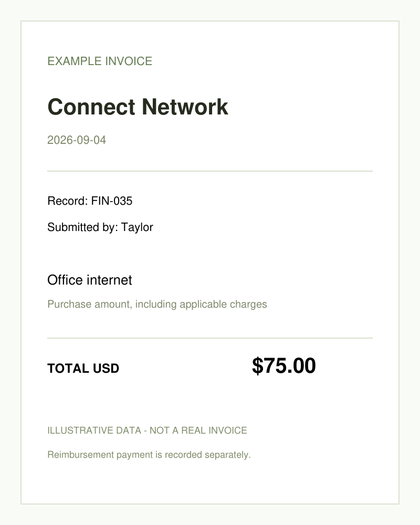Click the Submitted by: Taylor line
This screenshot has width=420, height=525.
[x=100, y=227]
